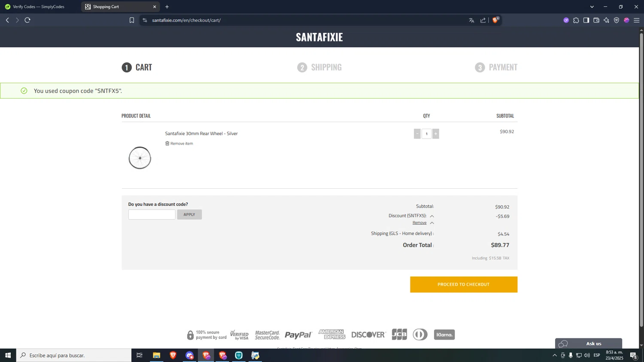Click the taskbar clock showing 8:53 a. m.

(x=614, y=355)
